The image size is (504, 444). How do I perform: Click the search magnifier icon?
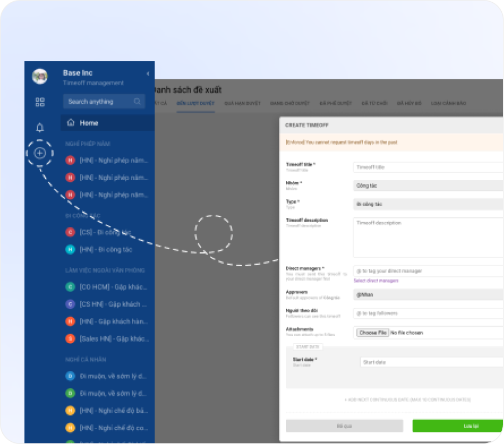(137, 102)
